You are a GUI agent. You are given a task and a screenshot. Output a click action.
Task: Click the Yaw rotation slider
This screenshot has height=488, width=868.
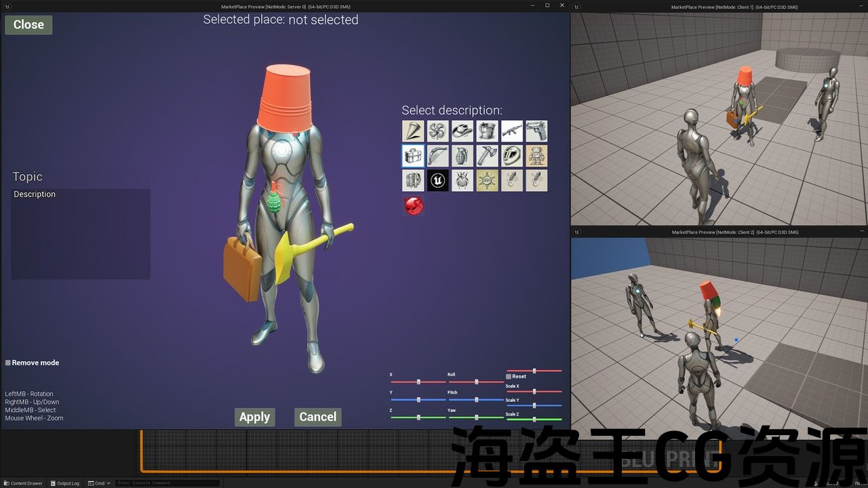coord(475,418)
